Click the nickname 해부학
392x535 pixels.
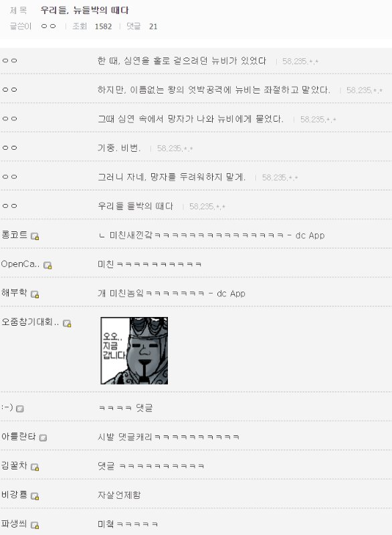(14, 293)
